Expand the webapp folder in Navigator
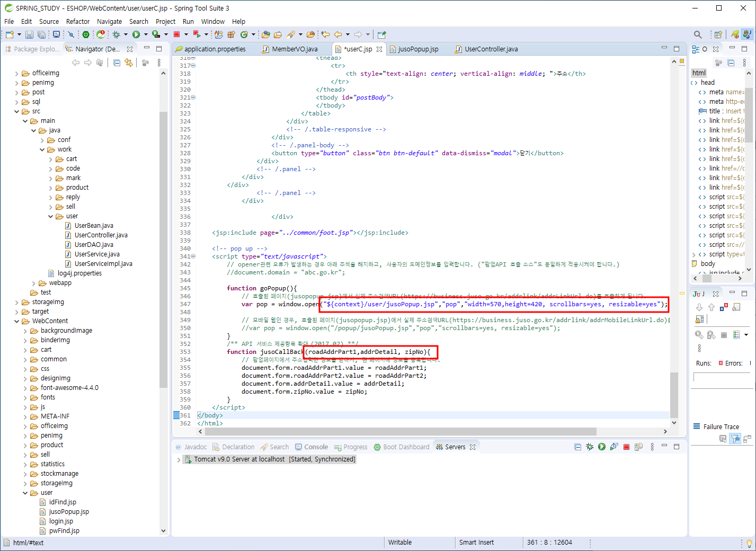Image resolution: width=756 pixels, height=551 pixels. (34, 283)
